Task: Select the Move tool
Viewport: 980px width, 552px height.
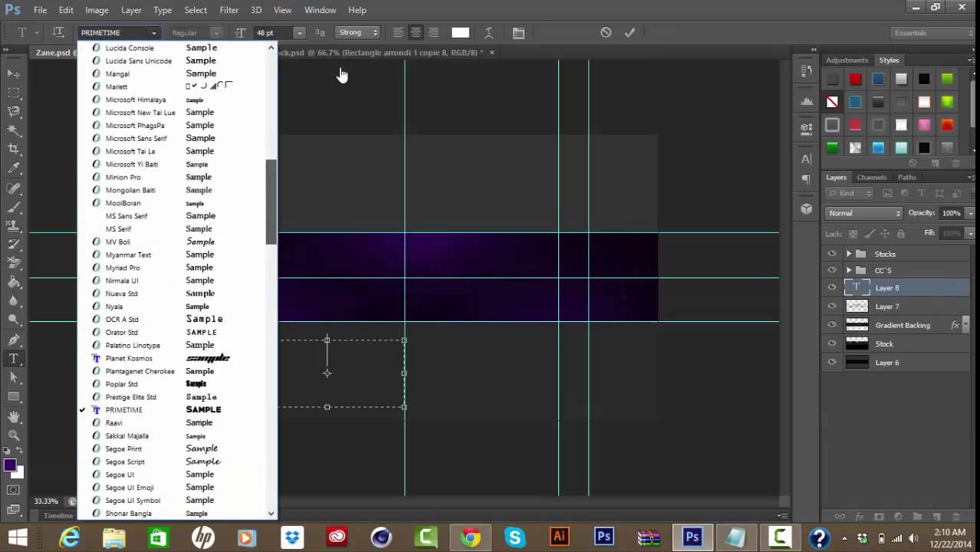Action: [x=14, y=74]
